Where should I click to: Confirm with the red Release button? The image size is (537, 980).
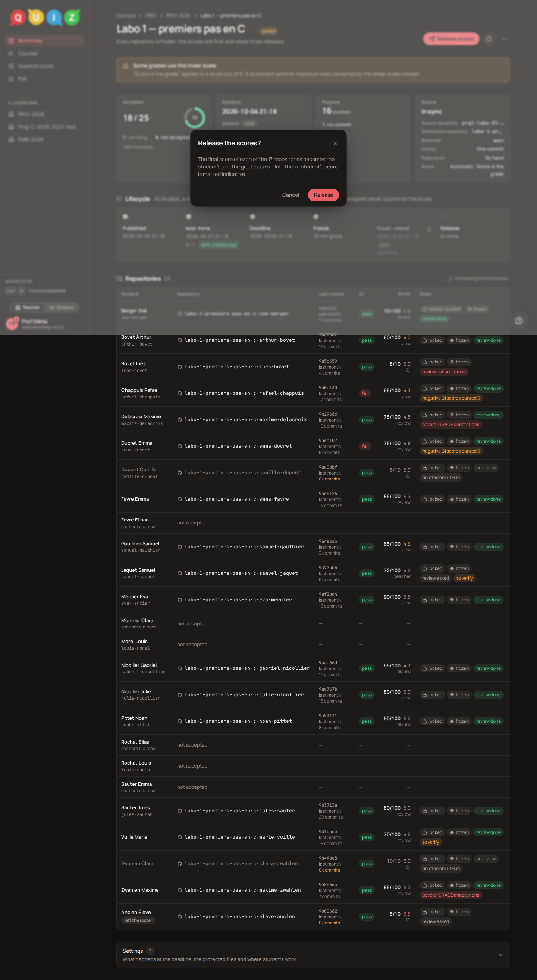click(323, 195)
